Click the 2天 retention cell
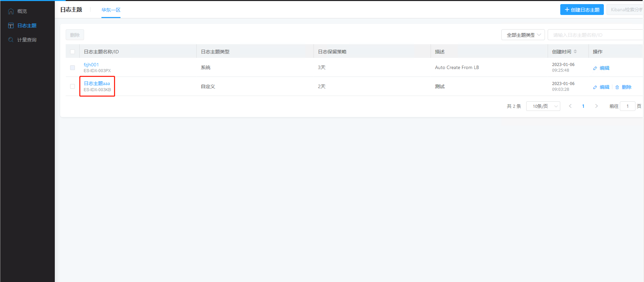This screenshot has height=282, width=644. tap(322, 86)
